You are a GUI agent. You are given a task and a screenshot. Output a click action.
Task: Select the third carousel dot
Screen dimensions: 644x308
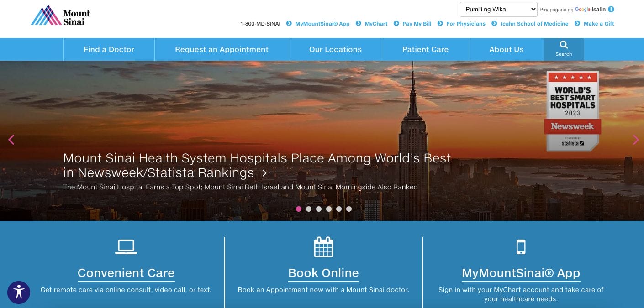pyautogui.click(x=319, y=209)
